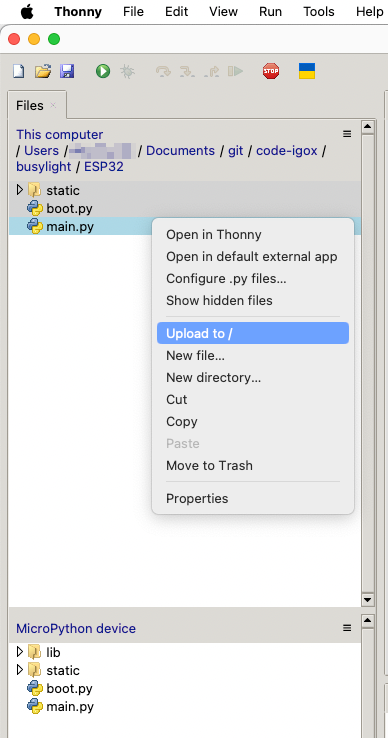The width and height of the screenshot is (388, 738).
Task: Open the Run menu
Action: point(270,12)
